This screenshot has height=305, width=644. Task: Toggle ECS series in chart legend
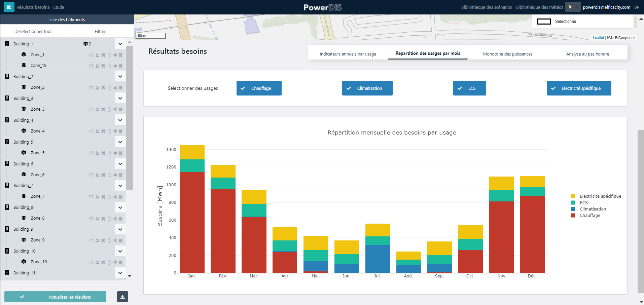click(x=579, y=202)
